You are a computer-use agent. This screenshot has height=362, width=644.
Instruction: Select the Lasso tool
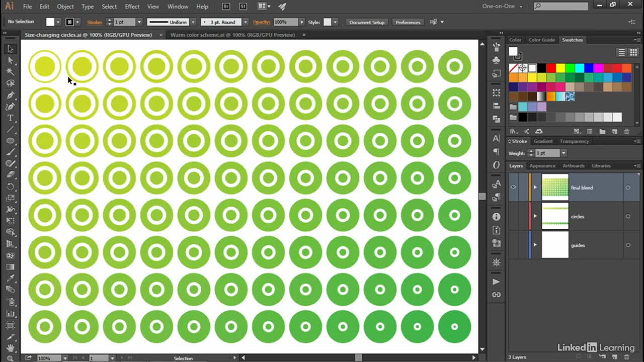click(10, 83)
